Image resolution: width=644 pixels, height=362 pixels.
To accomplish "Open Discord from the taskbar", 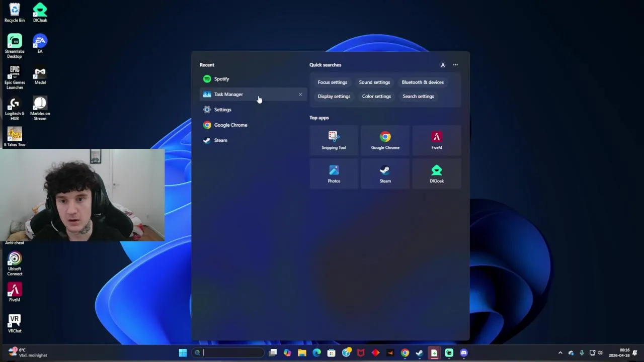I will (x=464, y=353).
